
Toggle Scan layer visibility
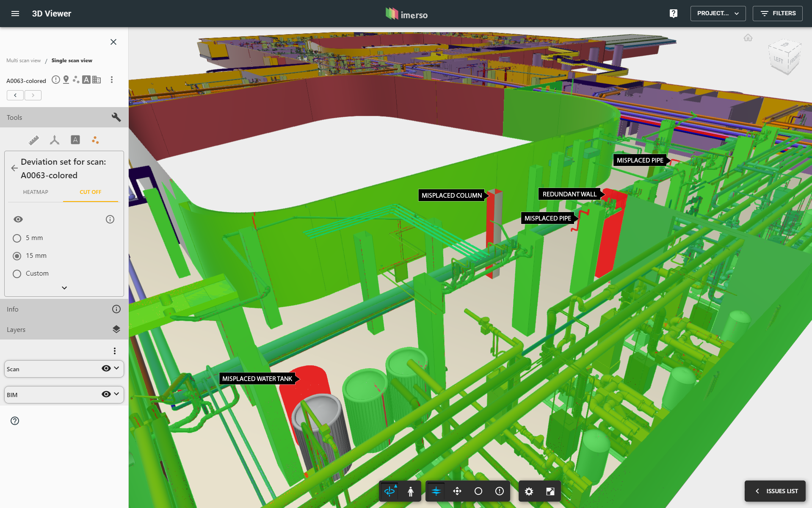click(106, 368)
